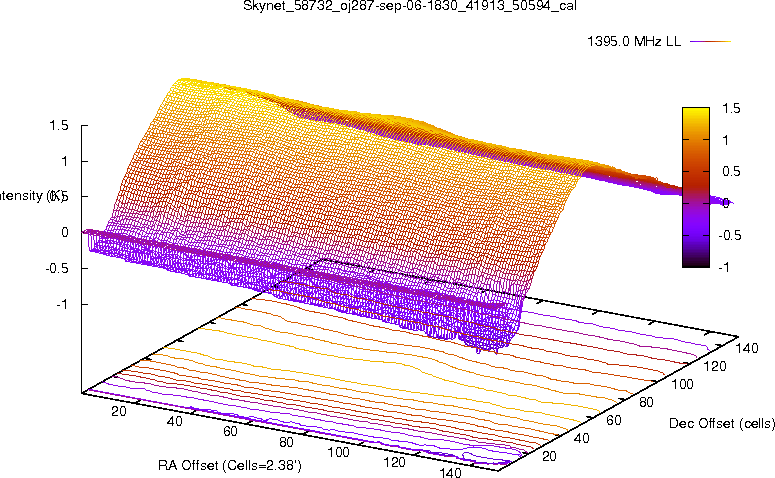
Task: Click the 0.5 label of the color bar
Action: 731,172
